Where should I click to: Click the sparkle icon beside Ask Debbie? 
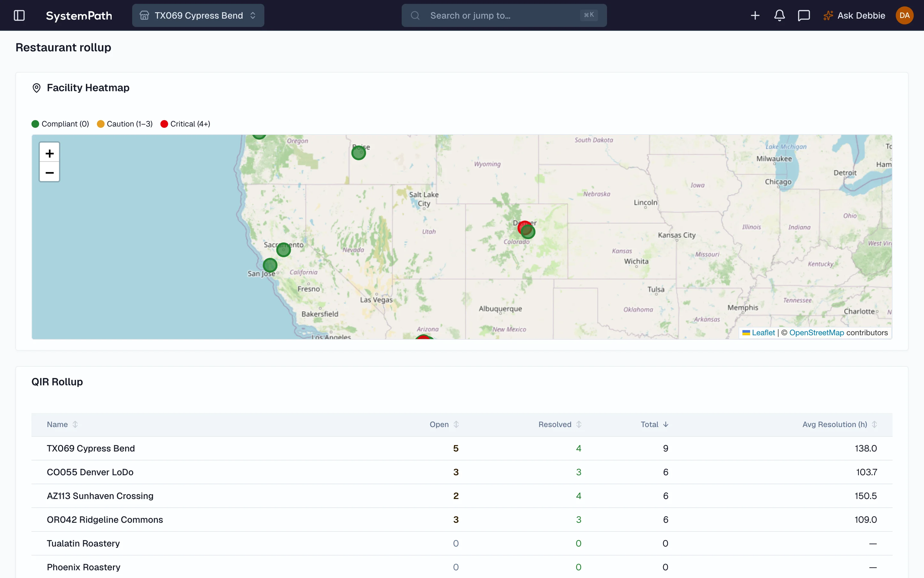(828, 15)
